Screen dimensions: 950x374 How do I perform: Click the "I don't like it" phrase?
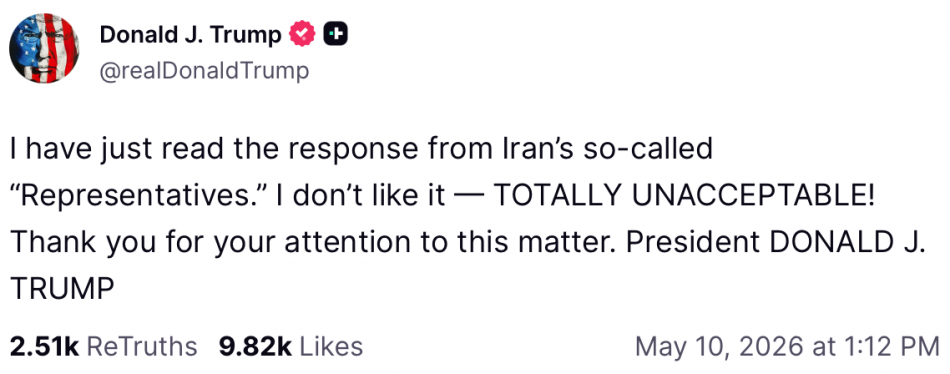360,195
